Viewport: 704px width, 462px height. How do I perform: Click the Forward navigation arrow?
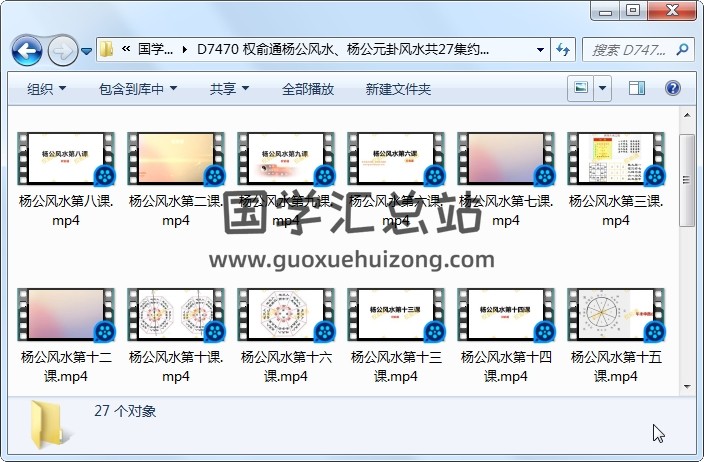[x=62, y=51]
